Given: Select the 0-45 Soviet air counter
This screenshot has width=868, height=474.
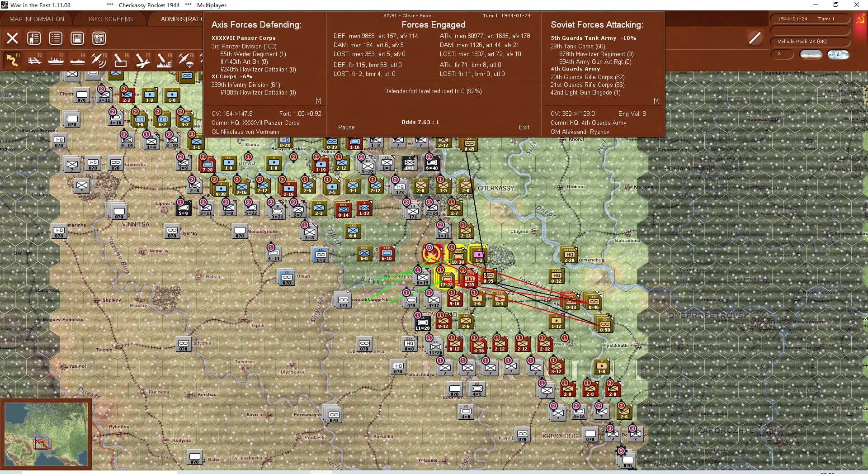Looking at the screenshot, I should point(469,144).
